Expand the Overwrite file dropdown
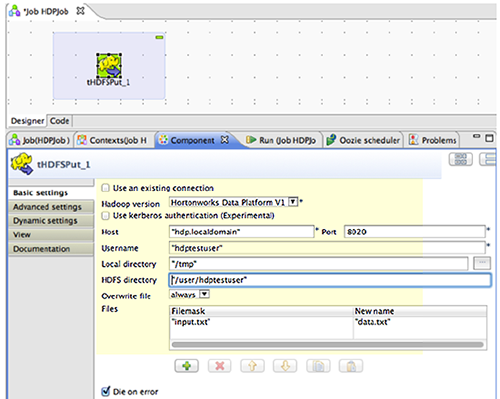The width and height of the screenshot is (500, 399). [204, 294]
